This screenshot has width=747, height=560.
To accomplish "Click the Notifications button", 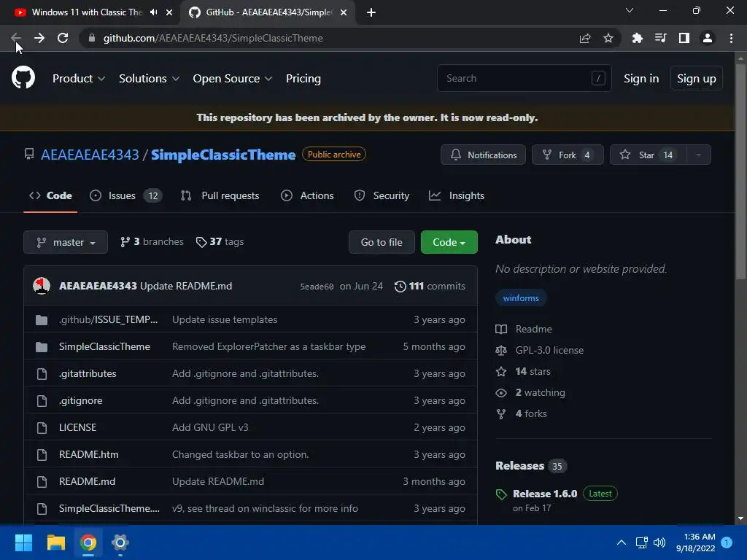I will click(483, 155).
